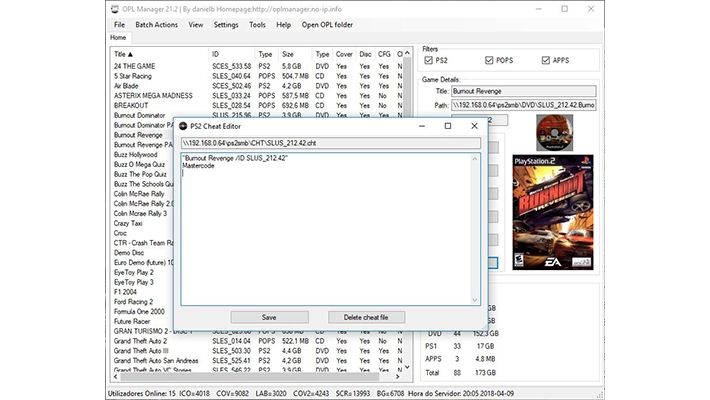Viewport: 710px width, 400px height.
Task: Select Croc in the game list
Action: tap(120, 233)
